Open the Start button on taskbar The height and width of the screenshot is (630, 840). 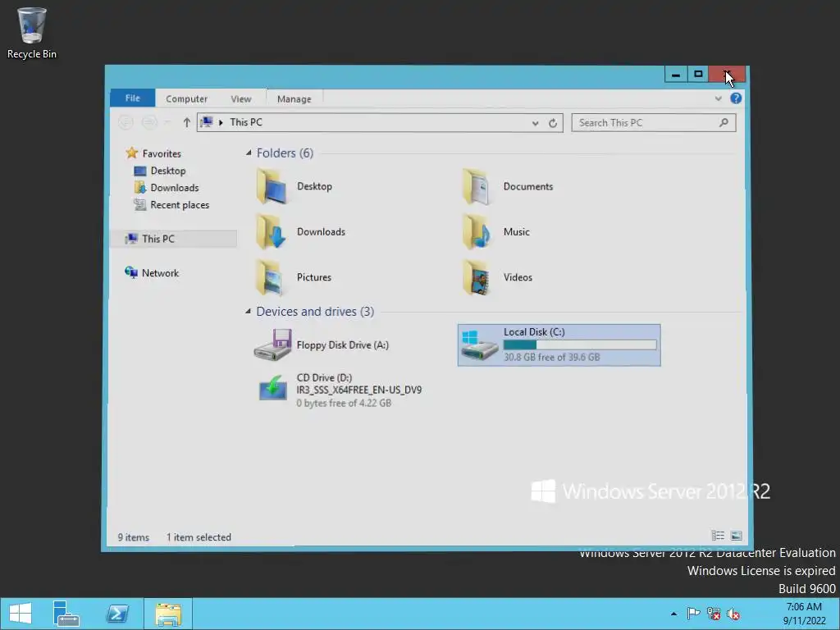click(21, 614)
